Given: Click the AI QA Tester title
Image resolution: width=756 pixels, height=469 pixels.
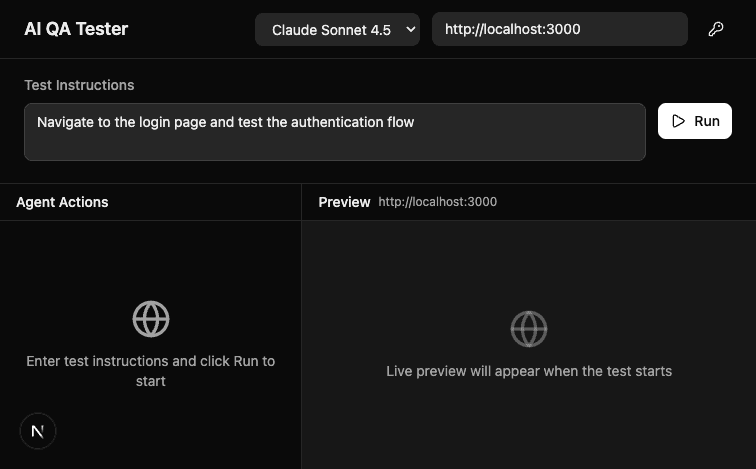Looking at the screenshot, I should pyautogui.click(x=76, y=29).
